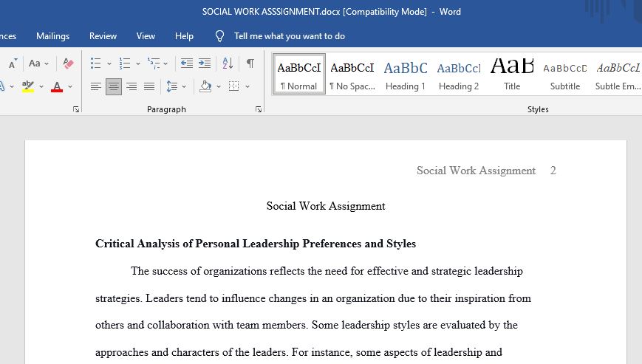Toggle center alignment
642x364 pixels.
tap(114, 86)
